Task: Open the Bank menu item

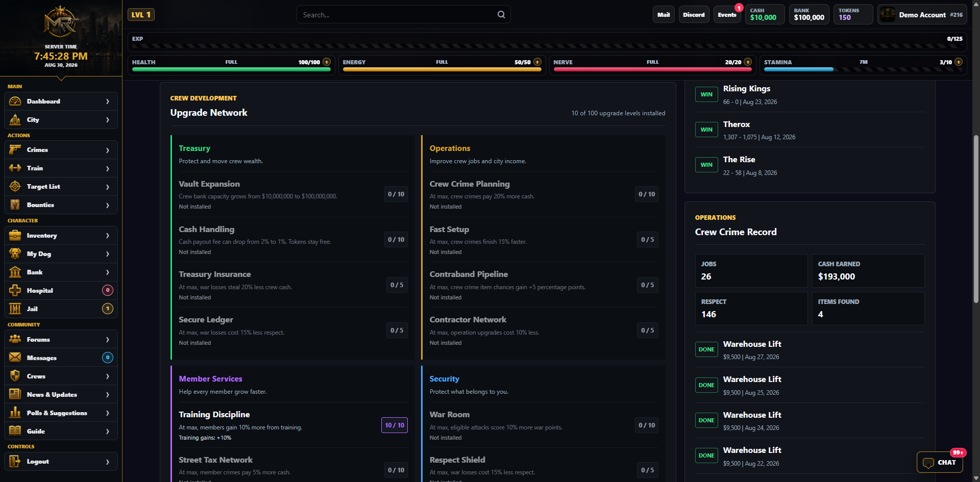Action: 61,272
